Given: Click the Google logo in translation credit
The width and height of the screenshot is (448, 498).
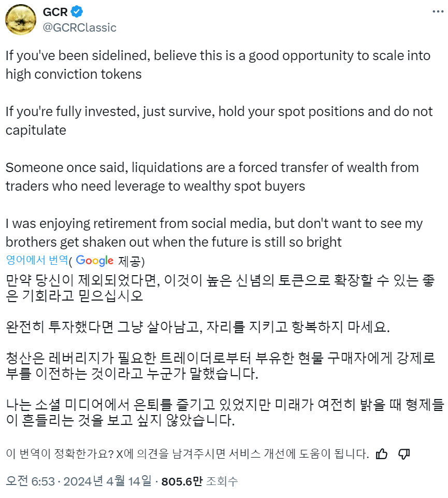Looking at the screenshot, I should 94,260.
